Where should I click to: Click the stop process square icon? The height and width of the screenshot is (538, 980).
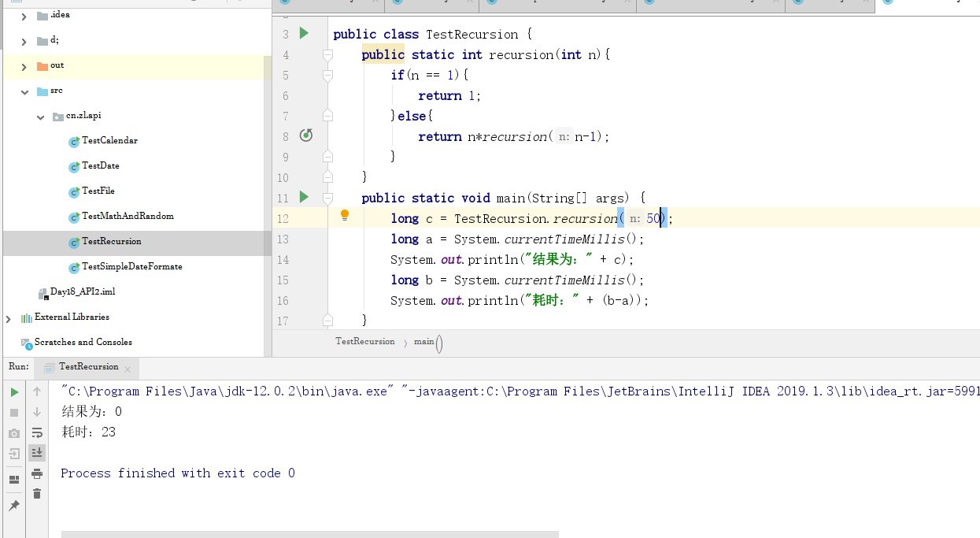[x=14, y=413]
